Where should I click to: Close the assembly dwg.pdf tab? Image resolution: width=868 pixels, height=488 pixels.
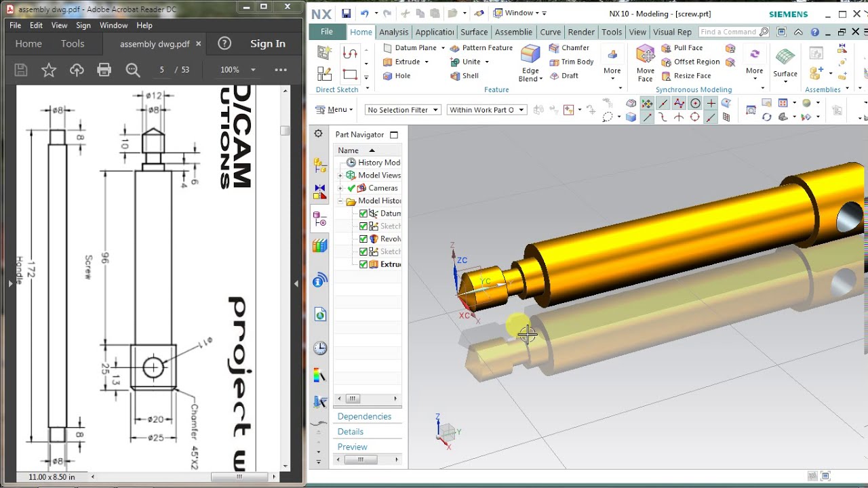(x=198, y=43)
